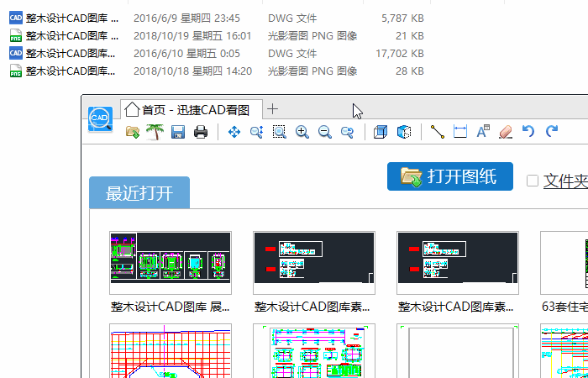The image size is (588, 378).
Task: Click the 打开图纸 button
Action: (450, 176)
